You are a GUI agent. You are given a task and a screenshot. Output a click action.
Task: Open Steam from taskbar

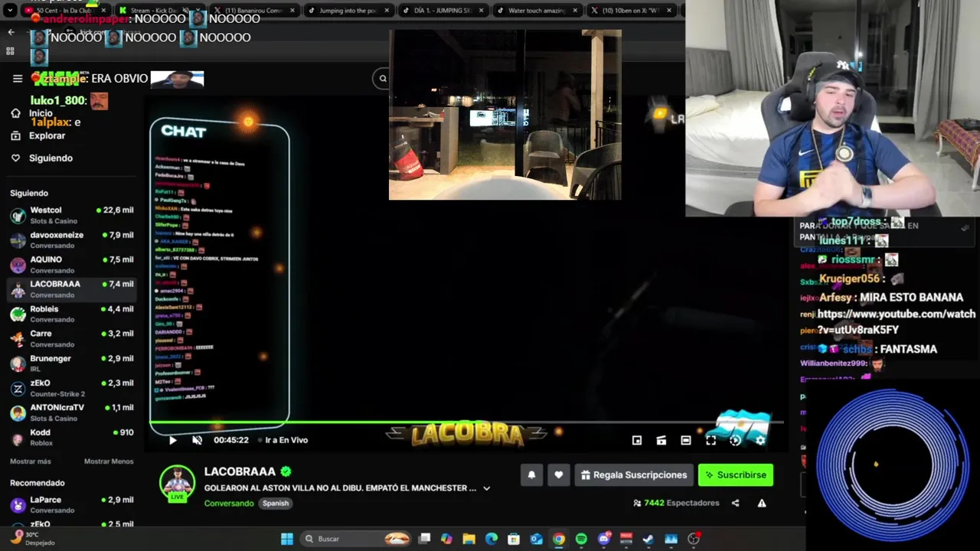coord(648,539)
